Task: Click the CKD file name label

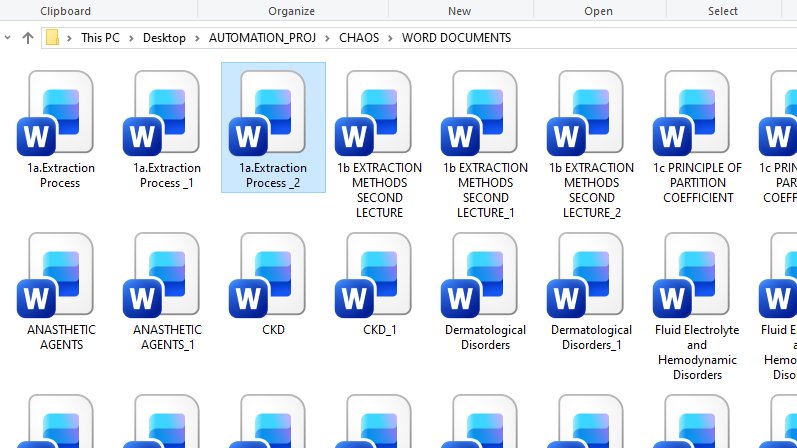Action: tap(273, 330)
